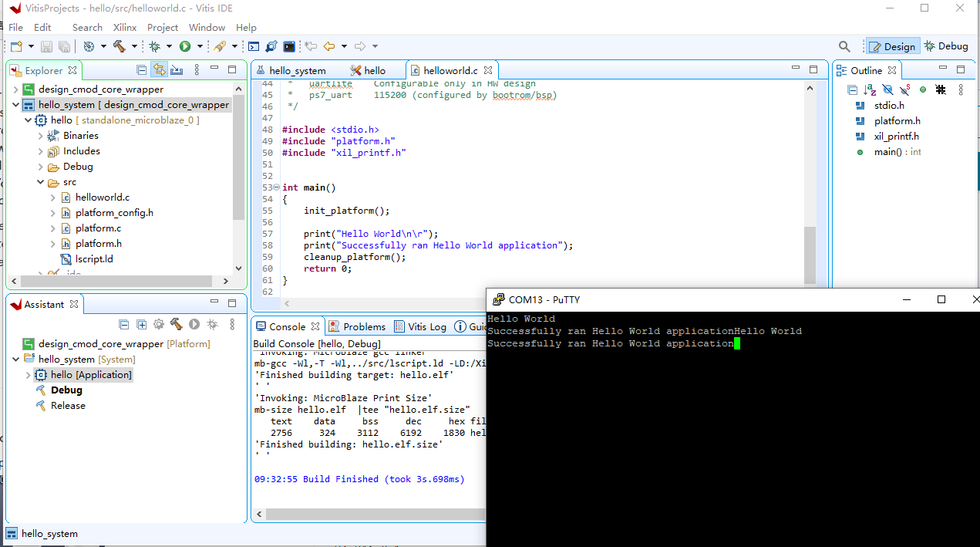Collapse all items in Explorer panel

click(x=141, y=70)
